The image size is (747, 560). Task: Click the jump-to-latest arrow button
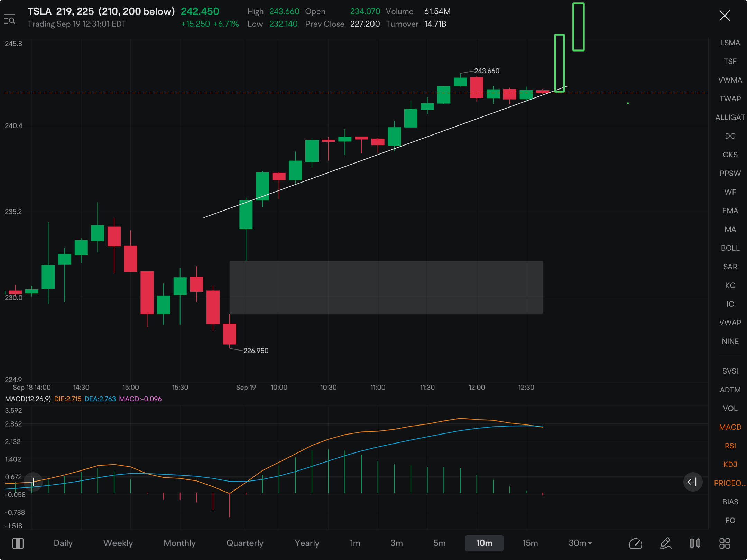click(693, 482)
